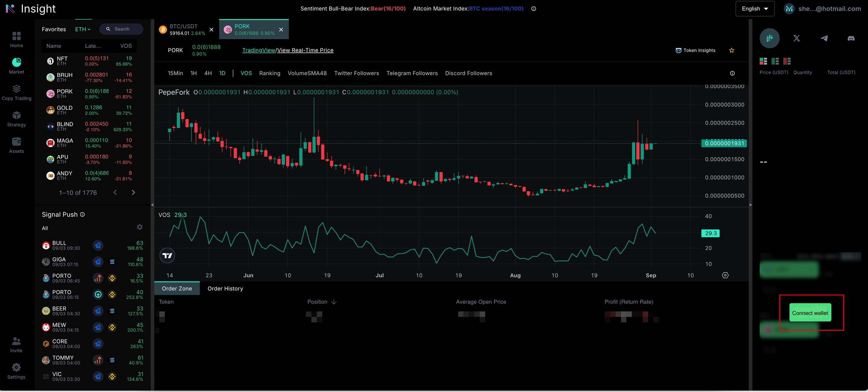The image size is (868, 392).
Task: Open the Strategy sidebar section
Action: (17, 119)
